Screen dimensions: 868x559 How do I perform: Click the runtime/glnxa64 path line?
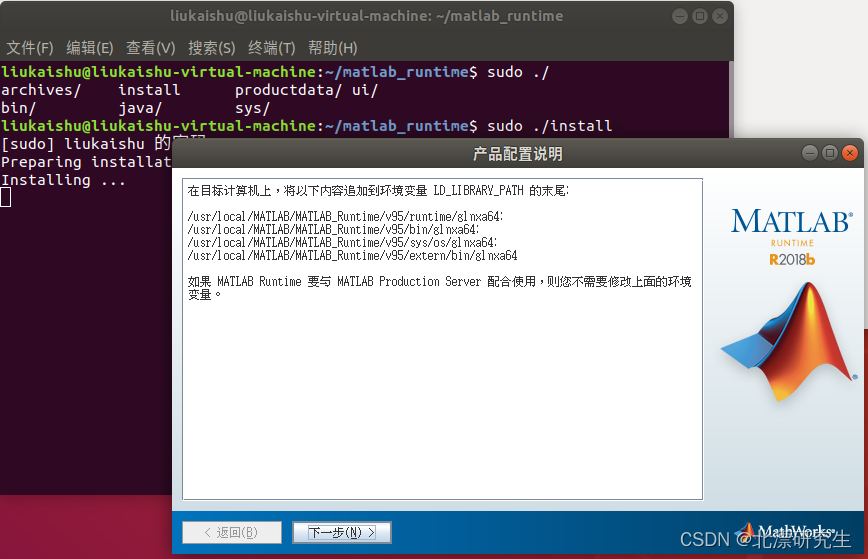pyautogui.click(x=345, y=216)
